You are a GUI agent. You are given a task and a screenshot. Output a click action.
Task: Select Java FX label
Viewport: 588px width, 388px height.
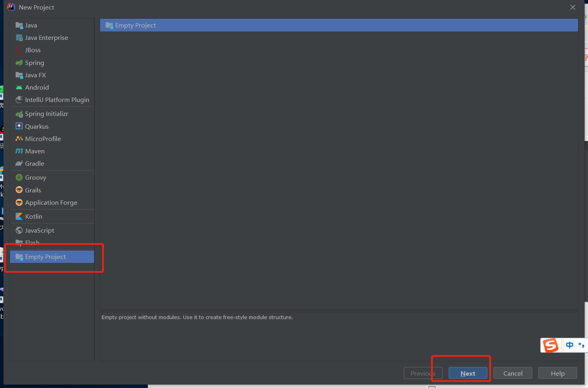[x=35, y=75]
